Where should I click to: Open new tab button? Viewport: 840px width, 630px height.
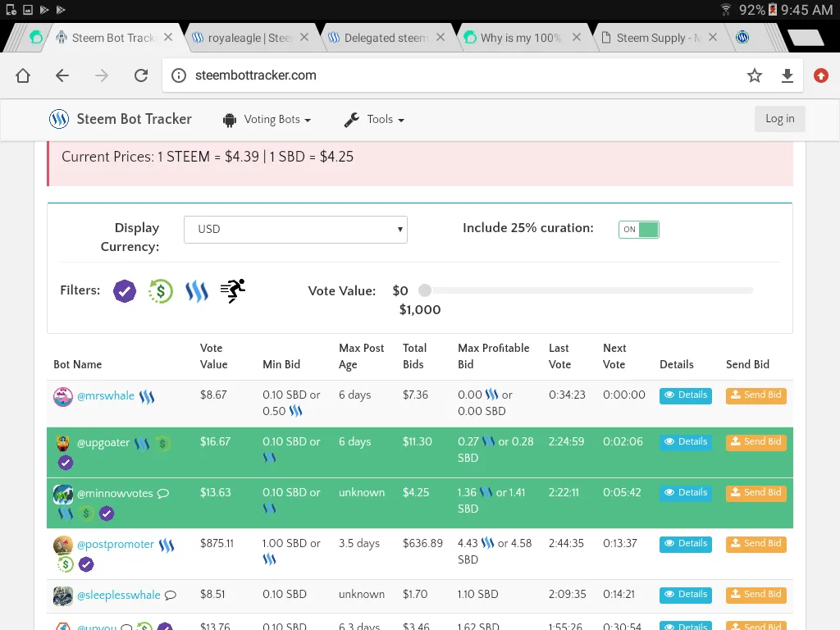coord(806,38)
